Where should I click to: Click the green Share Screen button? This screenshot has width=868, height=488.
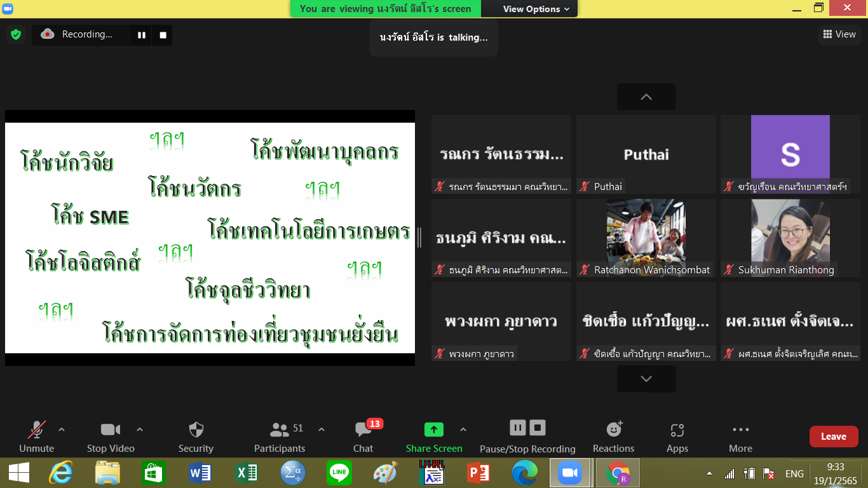(434, 437)
